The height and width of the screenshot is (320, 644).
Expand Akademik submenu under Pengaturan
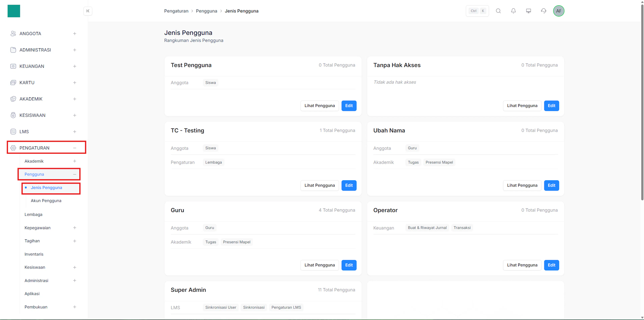click(x=74, y=161)
